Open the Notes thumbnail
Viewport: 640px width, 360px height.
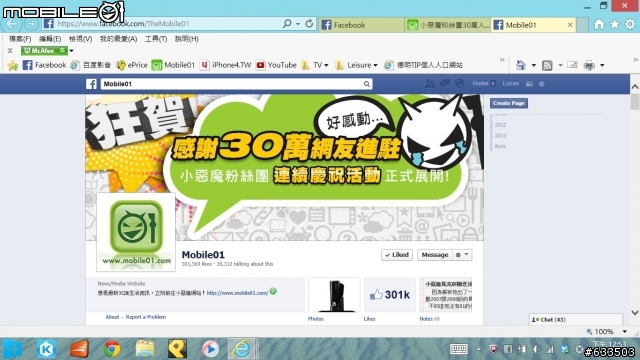[446, 295]
